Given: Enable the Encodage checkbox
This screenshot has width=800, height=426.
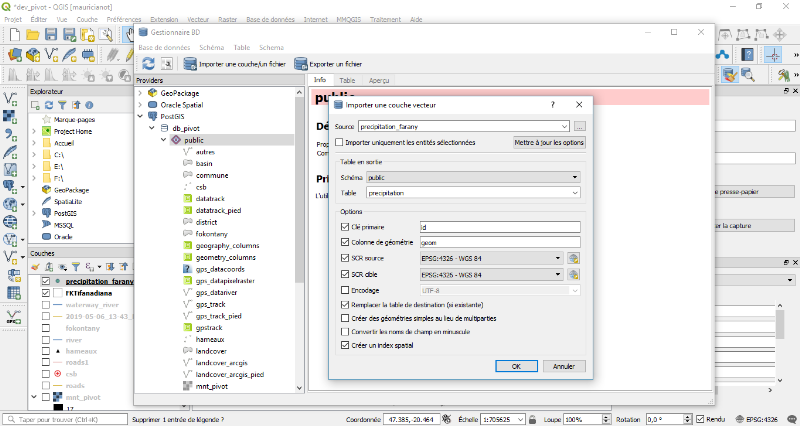Looking at the screenshot, I should 346,290.
